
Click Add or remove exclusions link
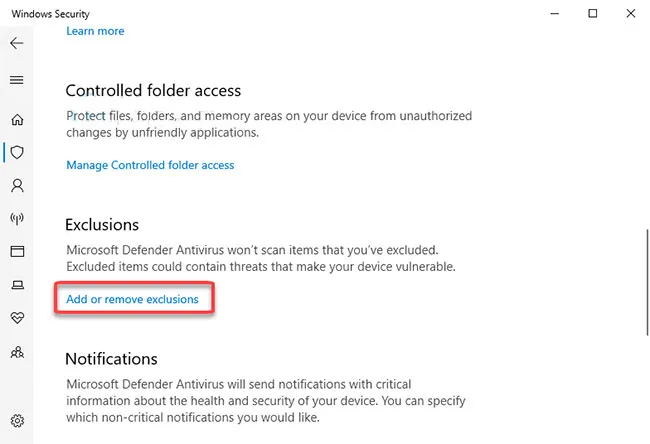click(x=132, y=299)
